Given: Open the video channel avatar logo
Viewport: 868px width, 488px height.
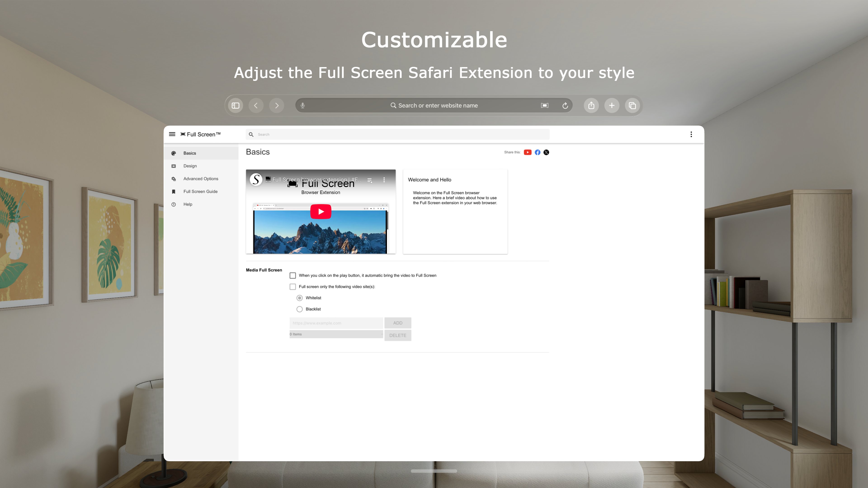Looking at the screenshot, I should point(256,180).
